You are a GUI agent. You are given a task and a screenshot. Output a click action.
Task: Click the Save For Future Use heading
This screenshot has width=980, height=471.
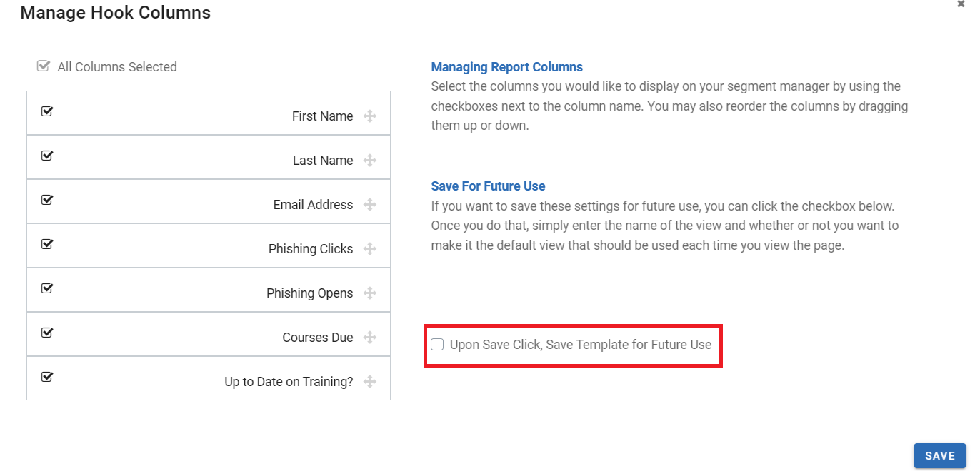(488, 186)
